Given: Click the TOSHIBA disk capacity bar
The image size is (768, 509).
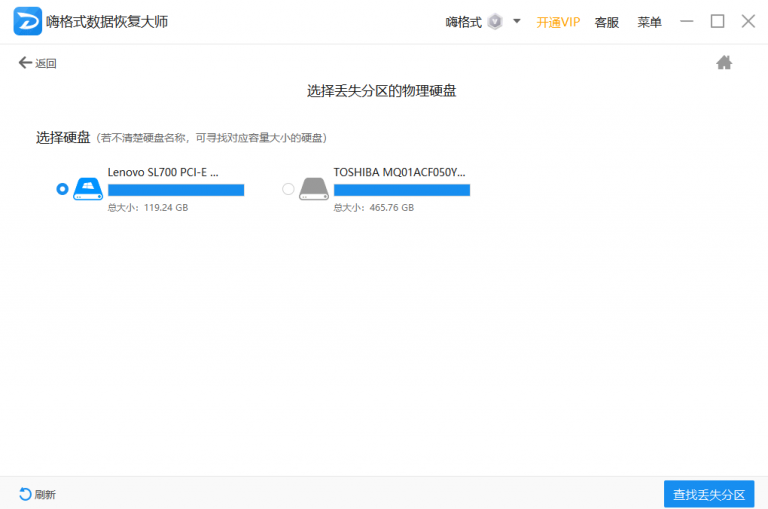Looking at the screenshot, I should coord(402,190).
